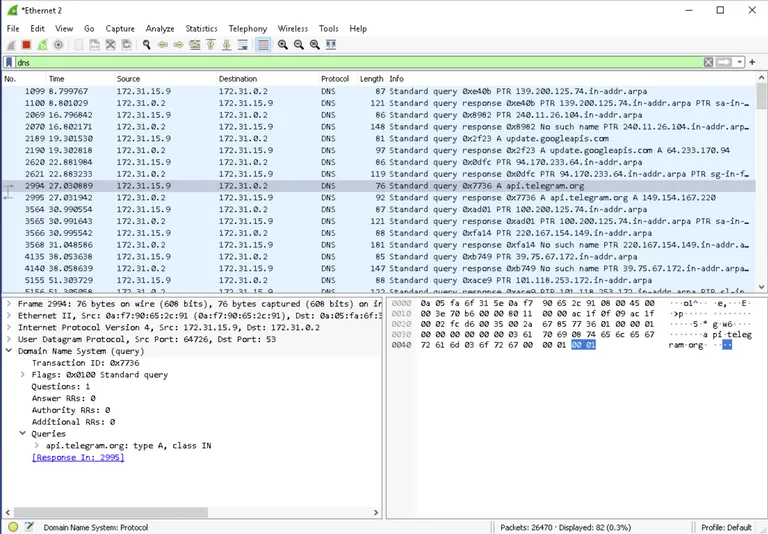This screenshot has height=534, width=768.
Task: Click the start capture shark fin icon
Action: 11,45
